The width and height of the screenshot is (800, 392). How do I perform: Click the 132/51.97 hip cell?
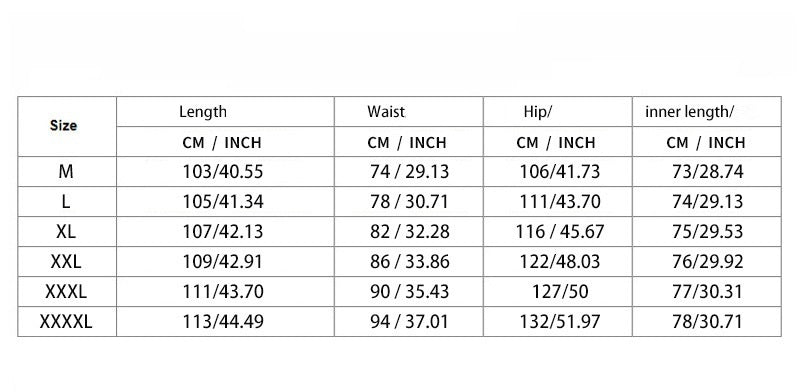(x=560, y=322)
